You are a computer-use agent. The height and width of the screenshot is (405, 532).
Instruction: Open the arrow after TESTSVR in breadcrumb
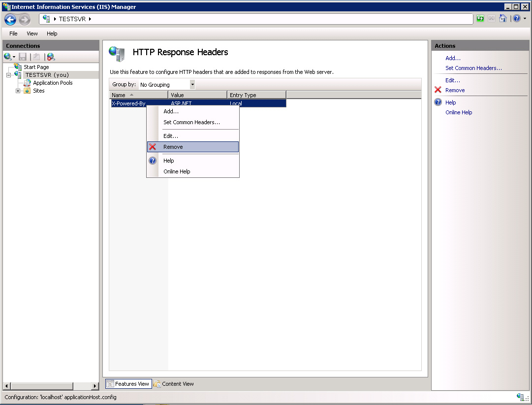coord(90,19)
